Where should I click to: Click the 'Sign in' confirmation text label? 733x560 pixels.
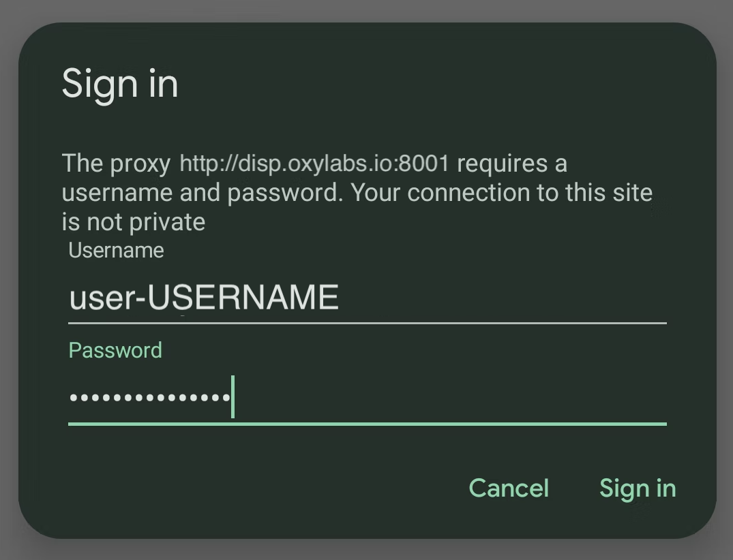tap(637, 488)
